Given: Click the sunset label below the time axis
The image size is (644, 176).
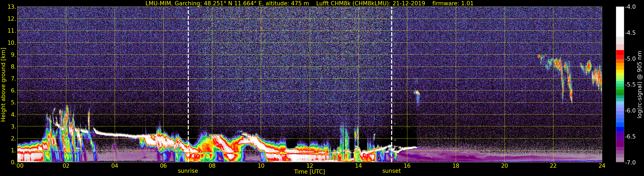Looking at the screenshot, I should pyautogui.click(x=391, y=171).
